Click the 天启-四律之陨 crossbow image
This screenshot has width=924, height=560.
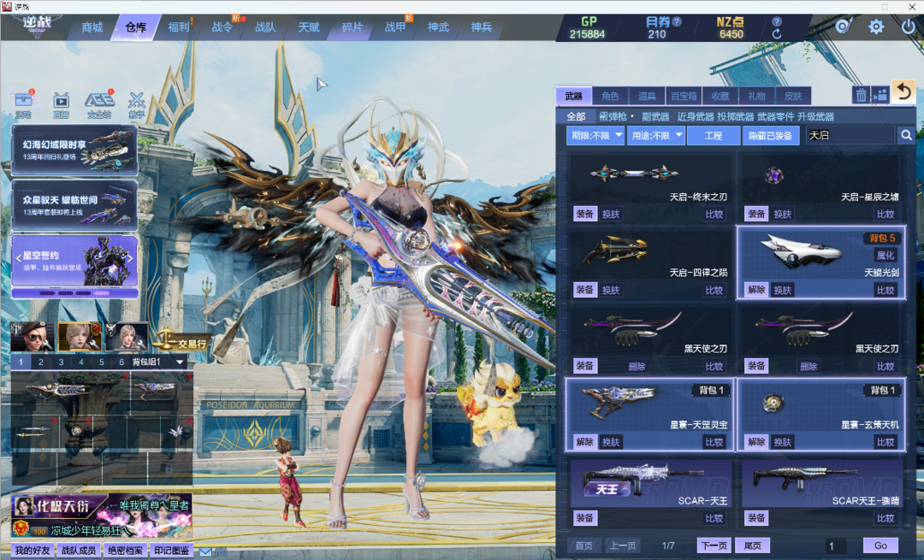[615, 251]
